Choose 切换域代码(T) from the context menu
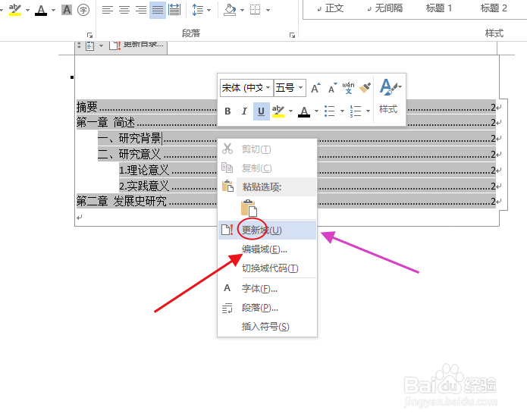The image size is (527, 420). (267, 268)
